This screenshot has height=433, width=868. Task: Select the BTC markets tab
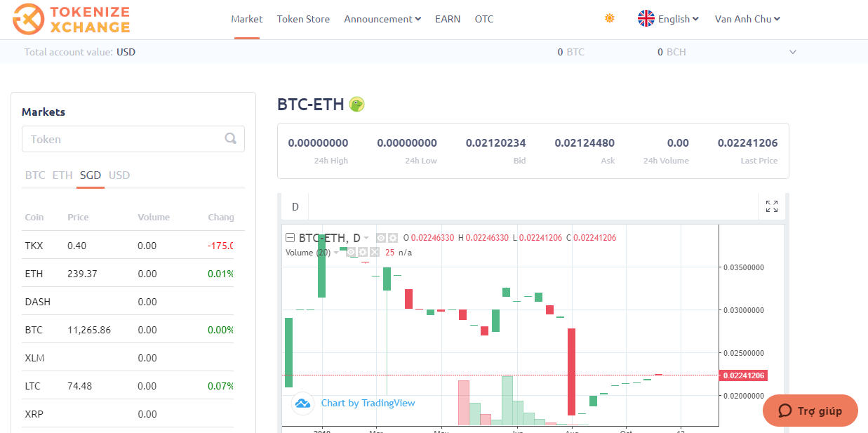point(35,175)
